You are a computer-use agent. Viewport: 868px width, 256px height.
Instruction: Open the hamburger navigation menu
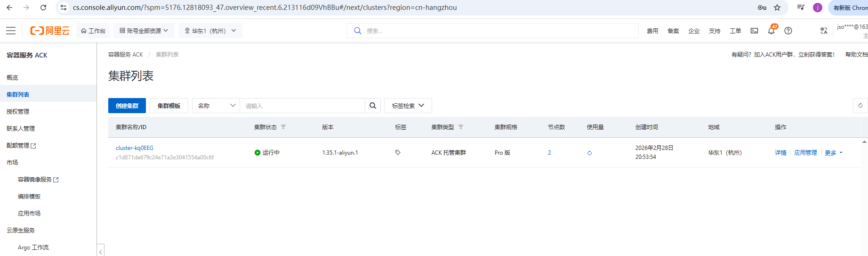(11, 31)
